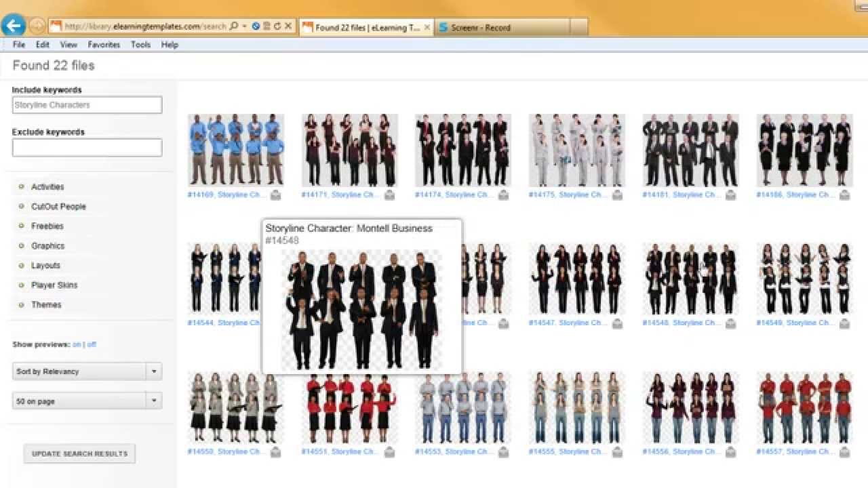Toggle the Compatibility View icon in address bar
Image resolution: width=868 pixels, height=488 pixels.
click(x=256, y=26)
